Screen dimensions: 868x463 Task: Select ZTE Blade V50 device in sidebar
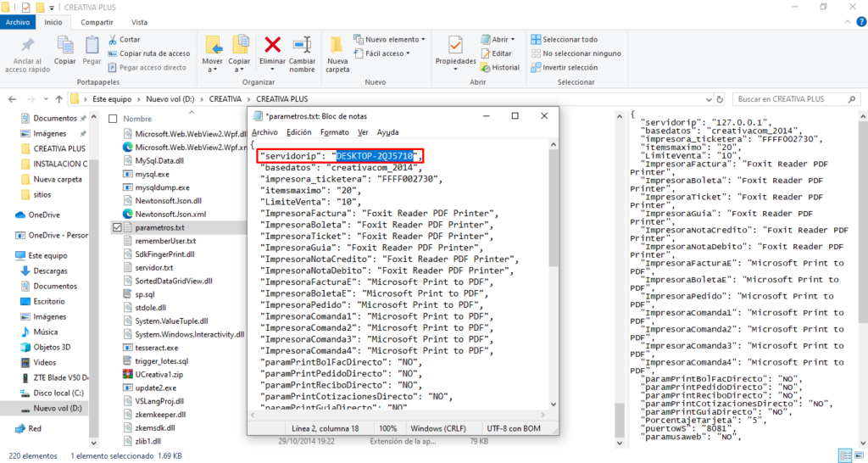(60, 377)
